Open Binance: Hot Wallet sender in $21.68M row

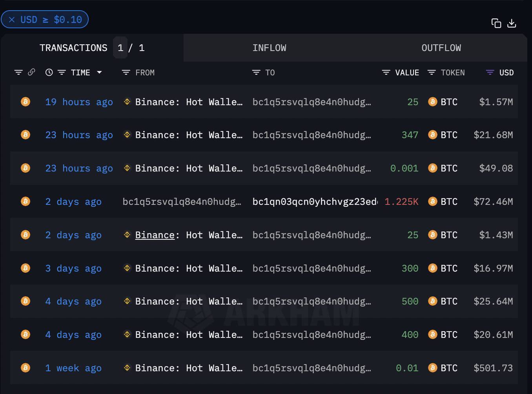(x=189, y=135)
